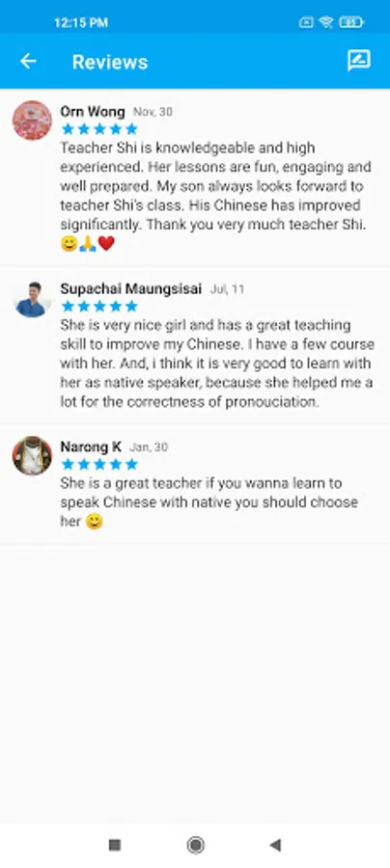
Task: Open Narong K's review text
Action: point(209,502)
